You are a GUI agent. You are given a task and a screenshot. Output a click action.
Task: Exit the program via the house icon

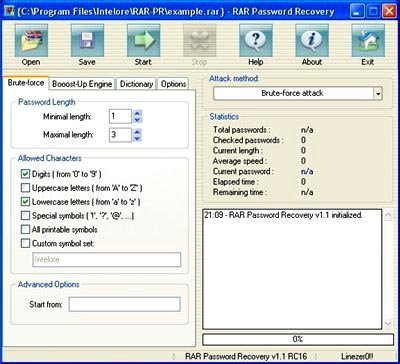(368, 40)
